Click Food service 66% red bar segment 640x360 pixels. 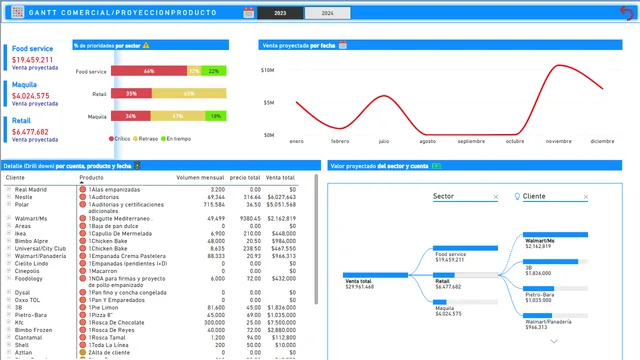pos(149,71)
